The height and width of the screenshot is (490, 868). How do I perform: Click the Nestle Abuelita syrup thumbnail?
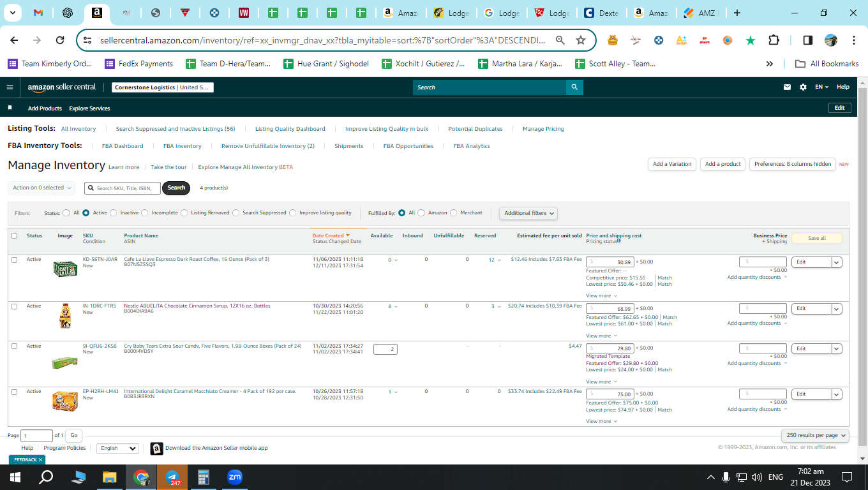[65, 315]
